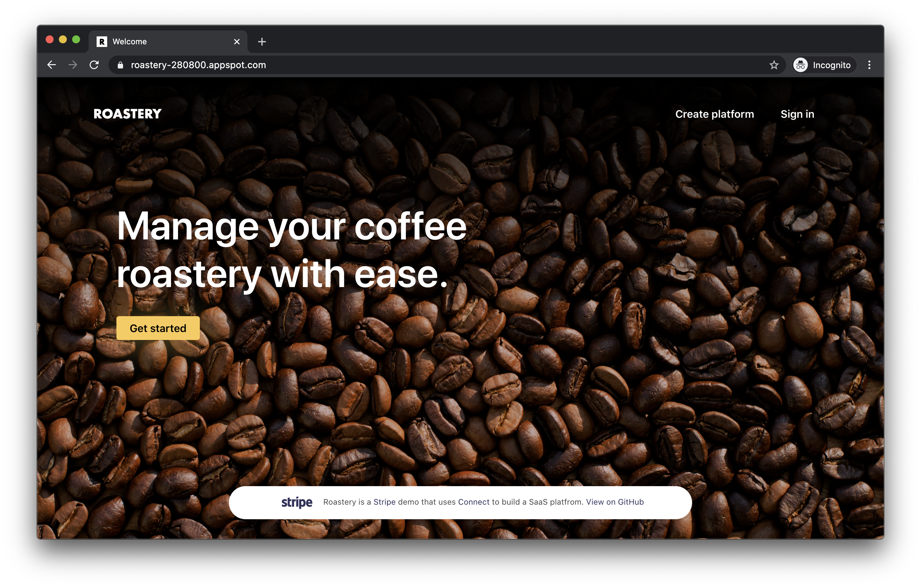Reload the page with refresh icon

[94, 65]
